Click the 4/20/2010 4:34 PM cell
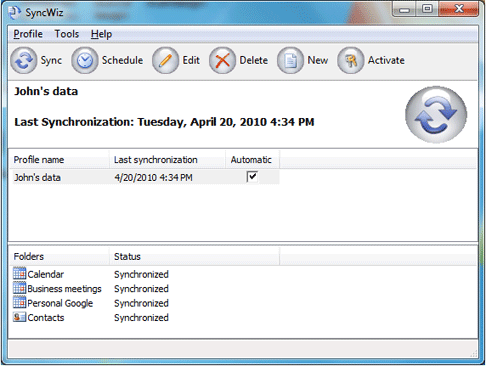Image resolution: width=486 pixels, height=366 pixels. [153, 178]
